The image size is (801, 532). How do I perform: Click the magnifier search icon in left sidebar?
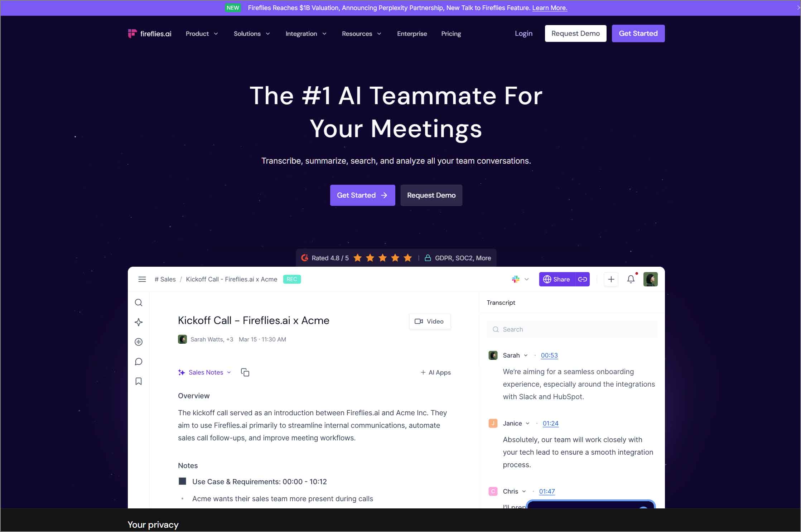[139, 303]
